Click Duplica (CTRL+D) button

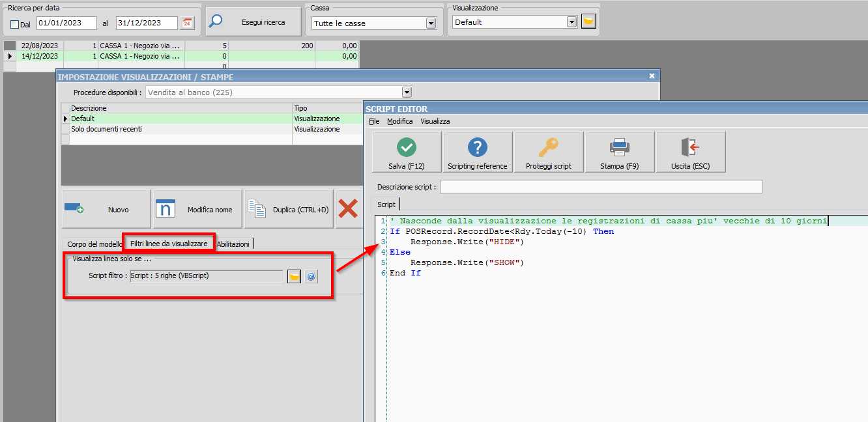289,209
